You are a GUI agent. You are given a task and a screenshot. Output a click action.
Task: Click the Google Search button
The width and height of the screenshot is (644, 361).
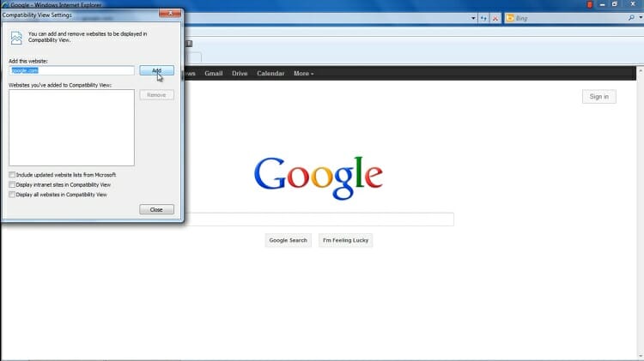(x=288, y=240)
